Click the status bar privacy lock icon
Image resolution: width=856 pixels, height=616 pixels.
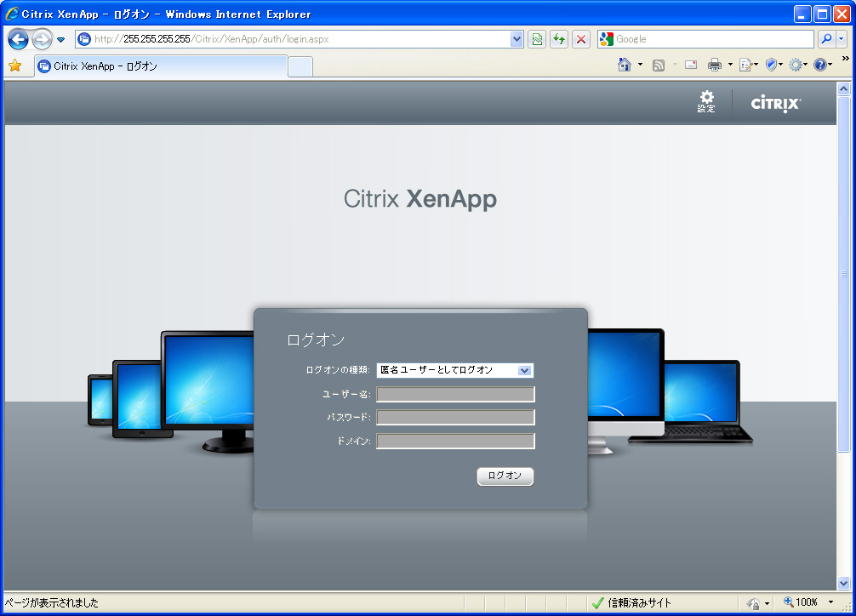click(x=753, y=603)
